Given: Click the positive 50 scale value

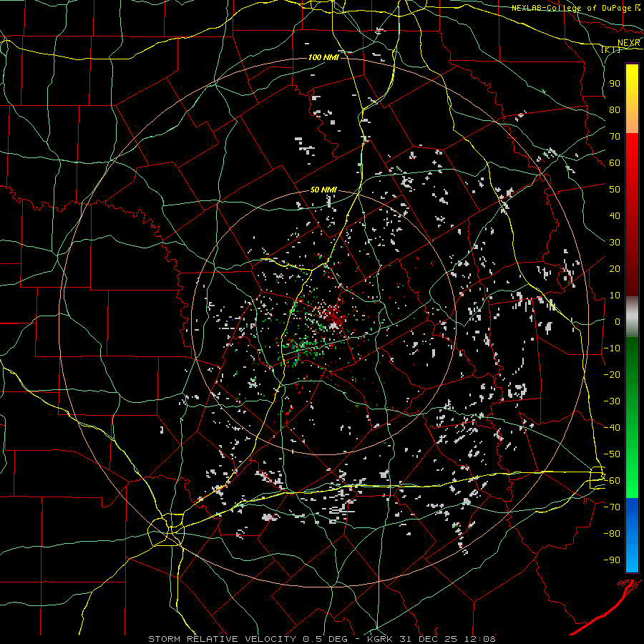Looking at the screenshot, I should (615, 190).
